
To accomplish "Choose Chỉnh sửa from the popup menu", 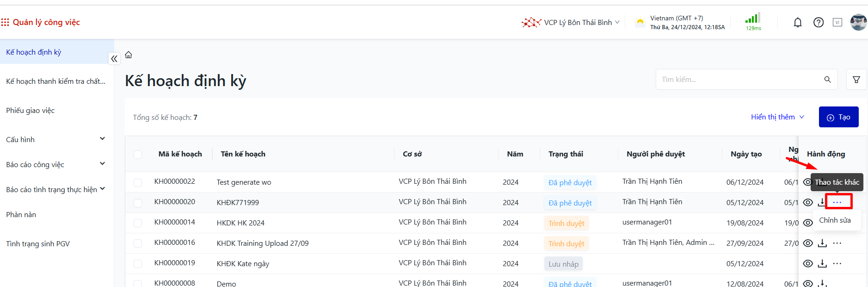I will [835, 220].
